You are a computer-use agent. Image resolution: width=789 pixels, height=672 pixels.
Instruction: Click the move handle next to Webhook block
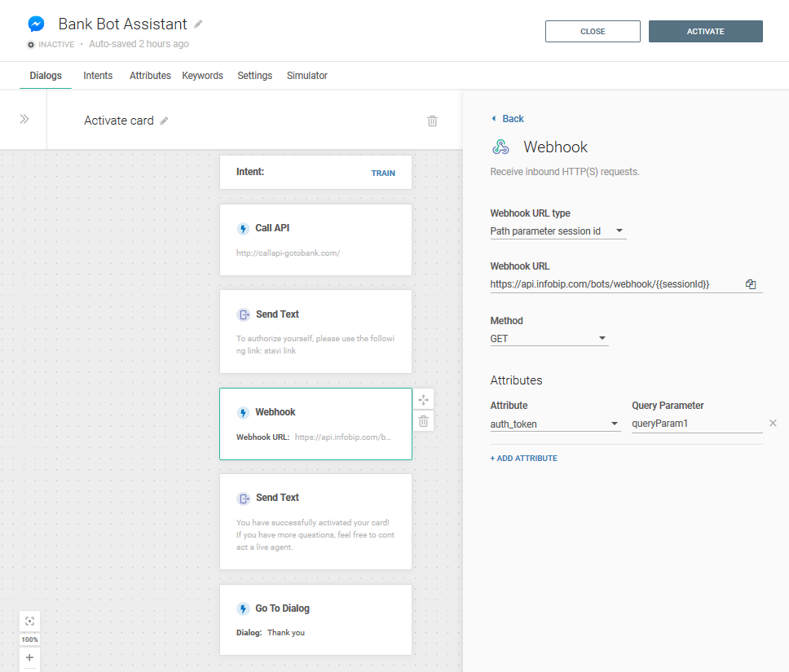pyautogui.click(x=424, y=400)
